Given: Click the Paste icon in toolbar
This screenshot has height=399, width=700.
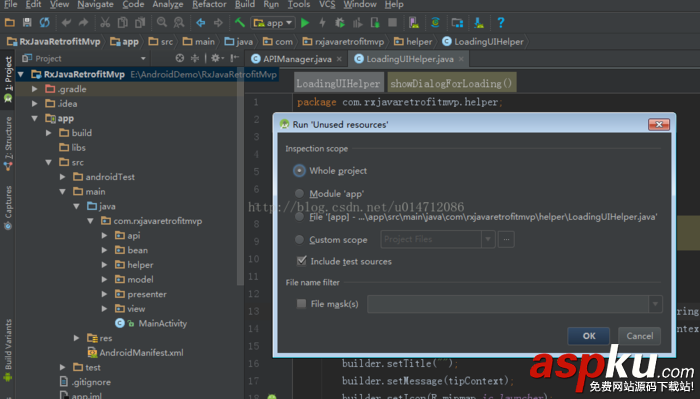Looking at the screenshot, I should (140, 22).
